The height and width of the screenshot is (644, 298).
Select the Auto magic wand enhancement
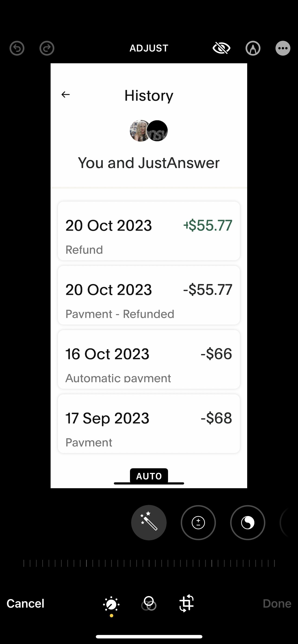tap(149, 523)
